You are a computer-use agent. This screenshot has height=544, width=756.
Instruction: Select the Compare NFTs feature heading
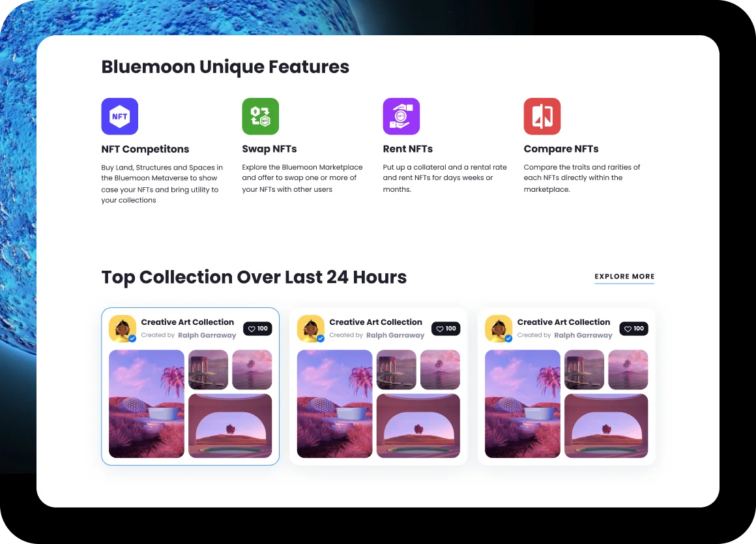[x=561, y=149]
